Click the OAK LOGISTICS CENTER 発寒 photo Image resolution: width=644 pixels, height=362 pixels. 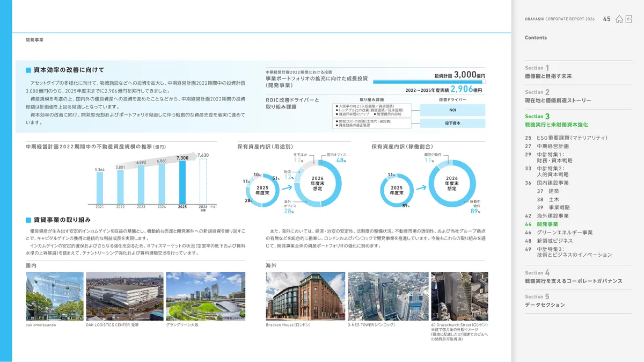125,296
